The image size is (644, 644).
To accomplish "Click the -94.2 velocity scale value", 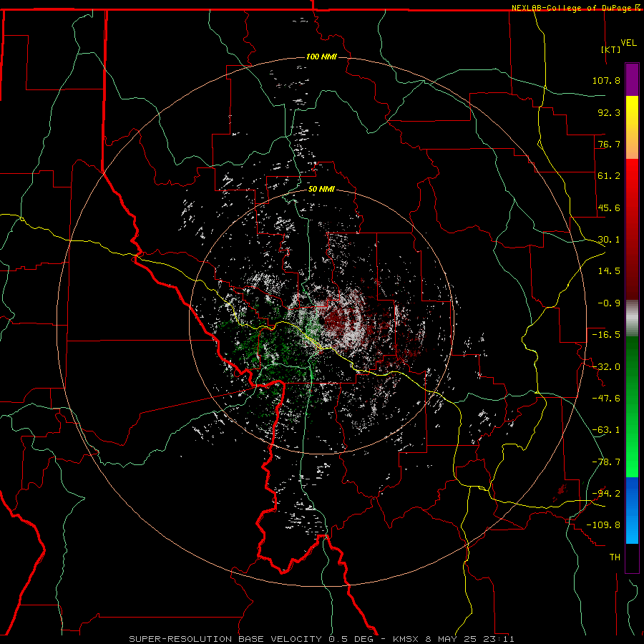I will pyautogui.click(x=606, y=493).
